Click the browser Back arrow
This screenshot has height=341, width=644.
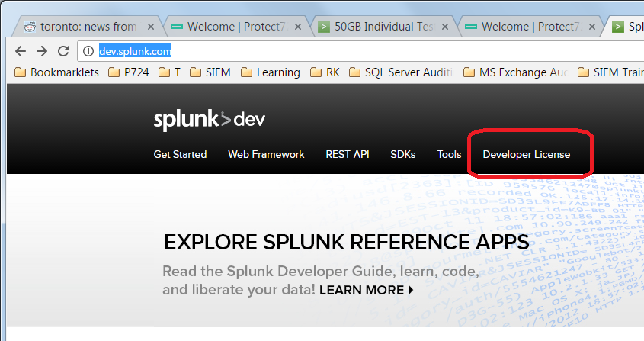click(x=21, y=52)
